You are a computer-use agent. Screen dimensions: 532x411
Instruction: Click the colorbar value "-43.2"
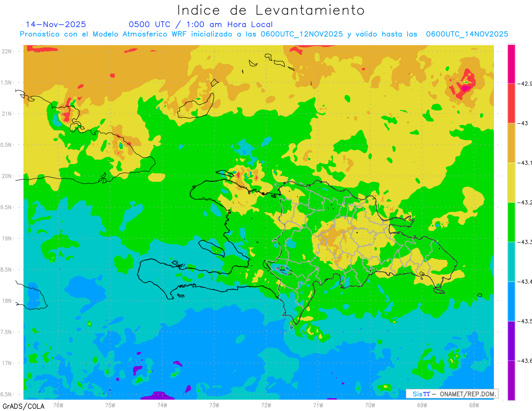(525, 202)
